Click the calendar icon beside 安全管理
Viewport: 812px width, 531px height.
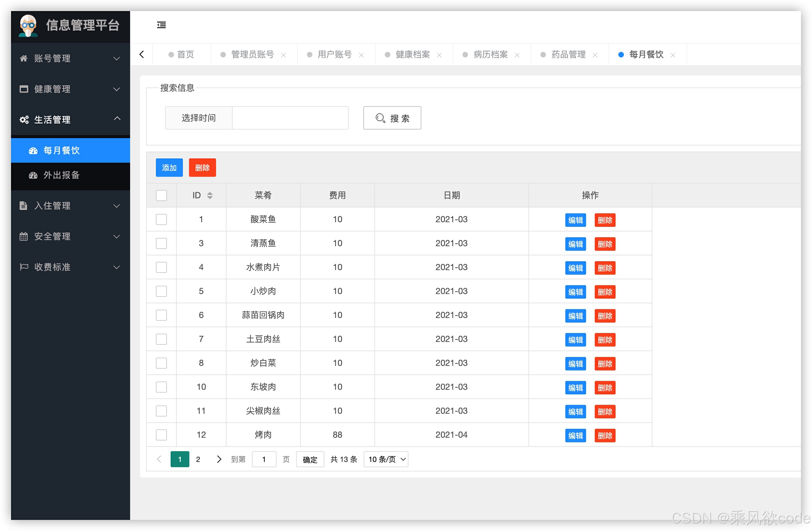tap(23, 236)
